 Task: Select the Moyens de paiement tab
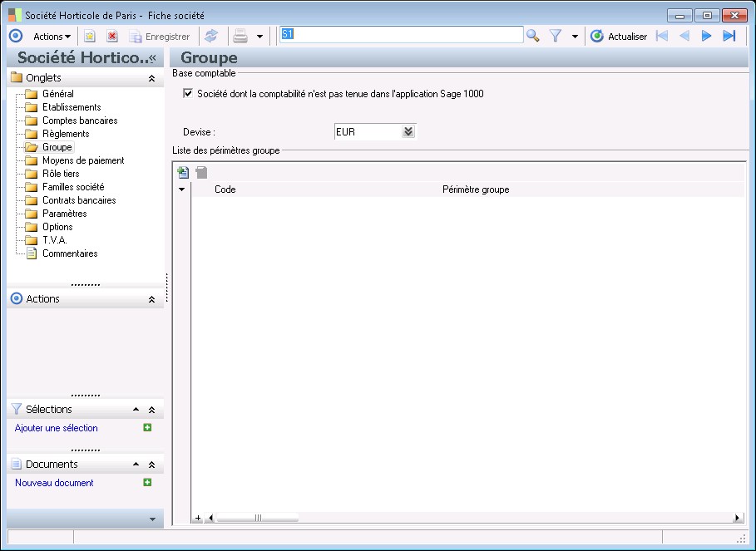tap(83, 160)
